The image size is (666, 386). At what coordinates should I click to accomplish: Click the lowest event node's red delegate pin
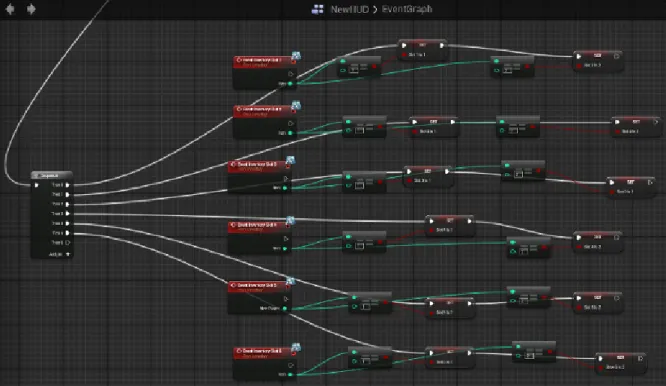click(x=293, y=353)
